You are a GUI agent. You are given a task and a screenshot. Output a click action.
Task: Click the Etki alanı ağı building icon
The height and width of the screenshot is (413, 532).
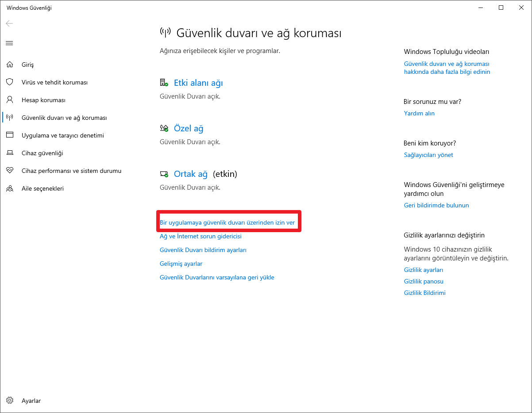click(164, 83)
